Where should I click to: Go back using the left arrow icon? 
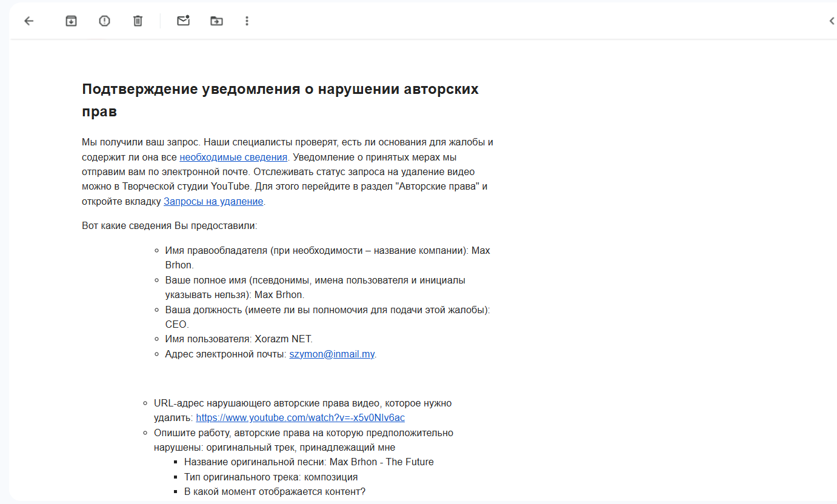coord(28,21)
